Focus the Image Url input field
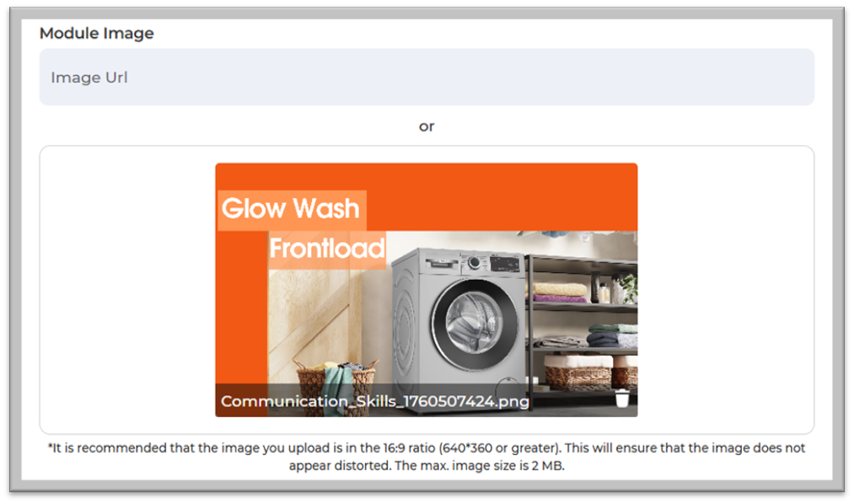Screen dimensions: 854x504 pyautogui.click(x=427, y=77)
